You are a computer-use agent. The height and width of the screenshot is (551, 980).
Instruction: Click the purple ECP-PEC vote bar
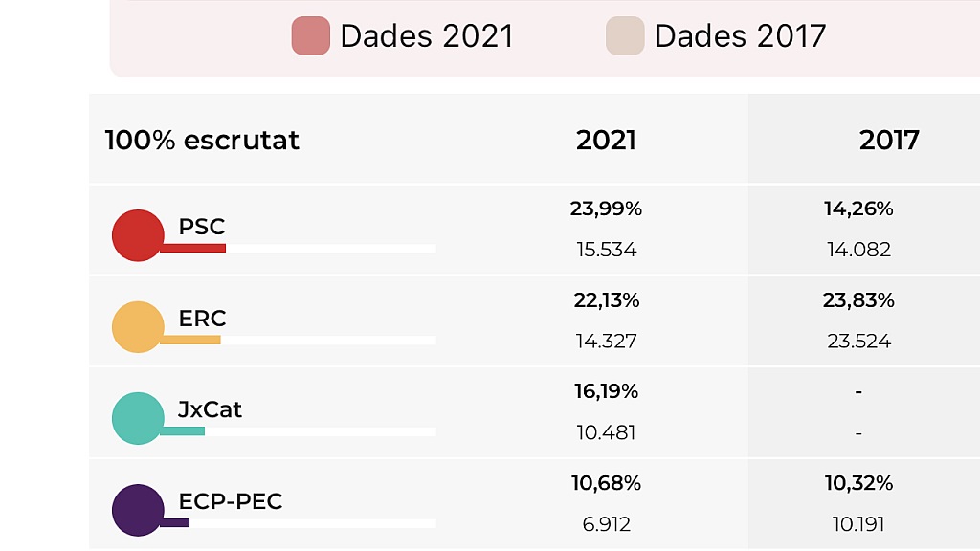point(174,523)
